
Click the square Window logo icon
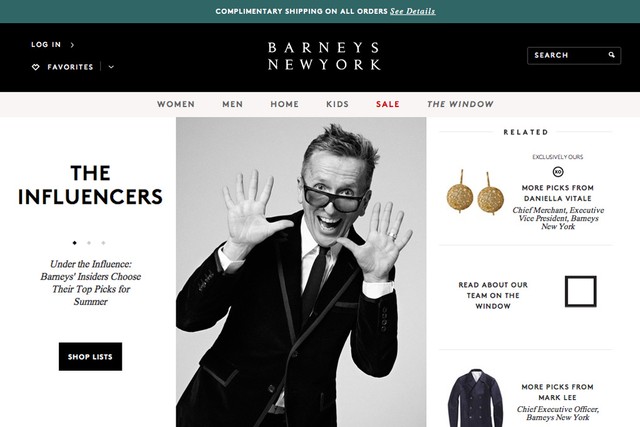pos(580,291)
